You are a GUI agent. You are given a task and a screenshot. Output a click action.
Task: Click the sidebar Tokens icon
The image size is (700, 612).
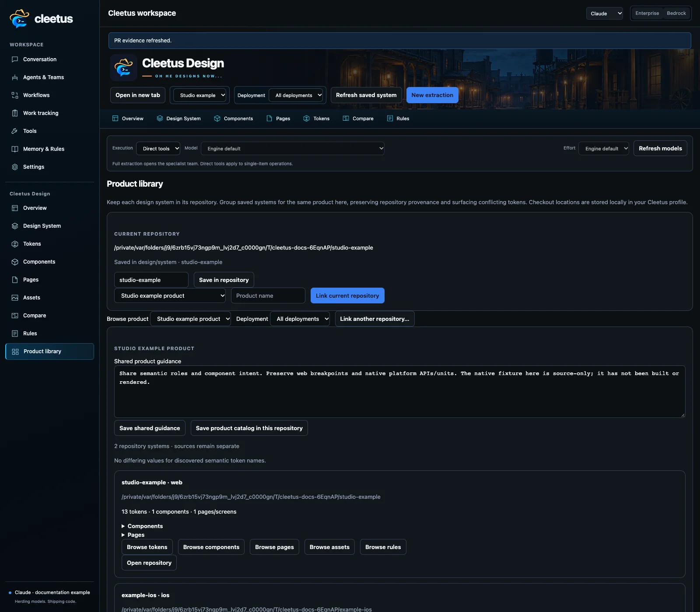point(15,244)
